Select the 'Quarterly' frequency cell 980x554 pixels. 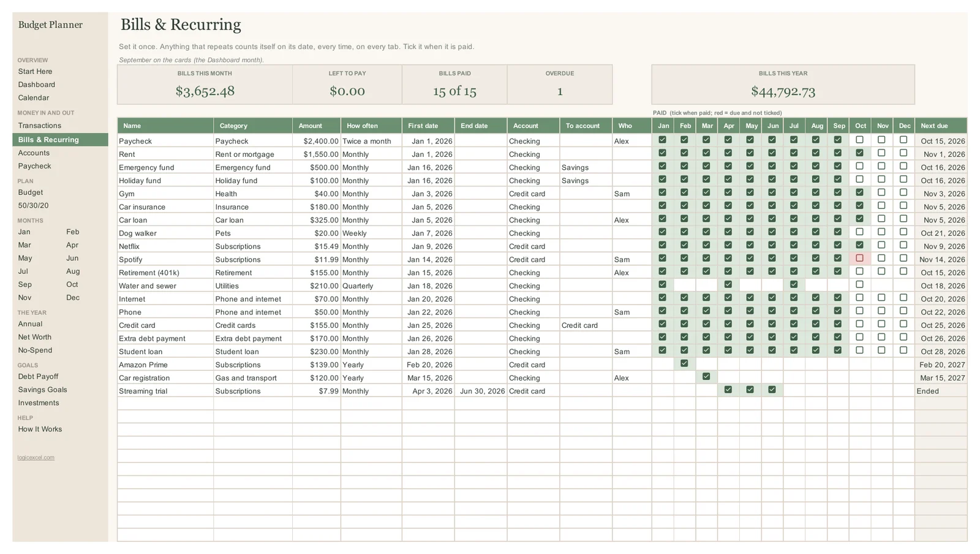point(371,286)
